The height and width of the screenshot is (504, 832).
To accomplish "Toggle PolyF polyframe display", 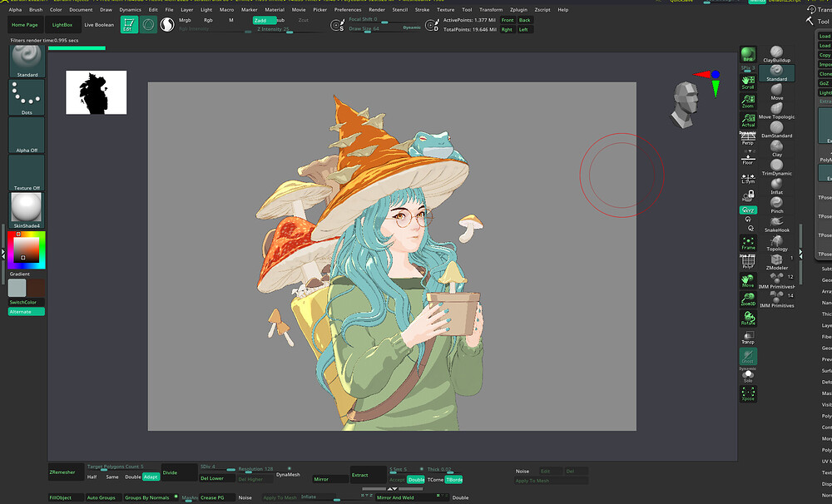I will point(748,262).
